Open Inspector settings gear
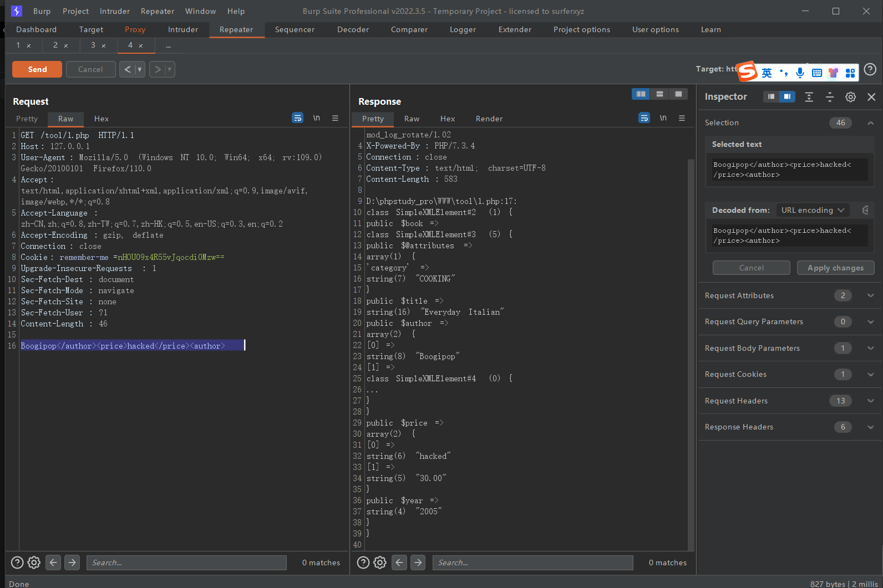 tap(850, 97)
